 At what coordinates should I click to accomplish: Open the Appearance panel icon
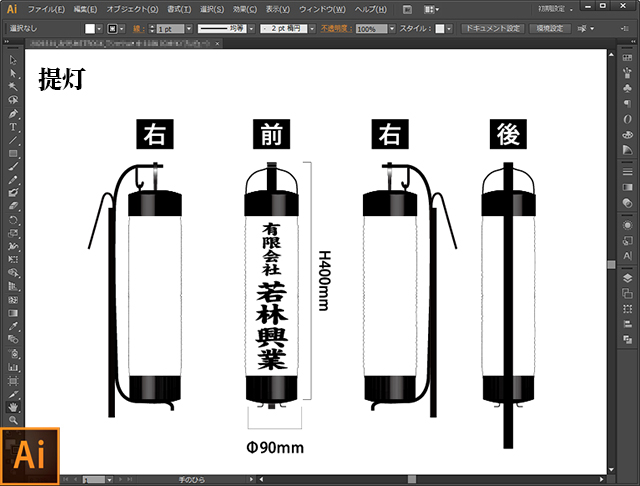[x=627, y=225]
